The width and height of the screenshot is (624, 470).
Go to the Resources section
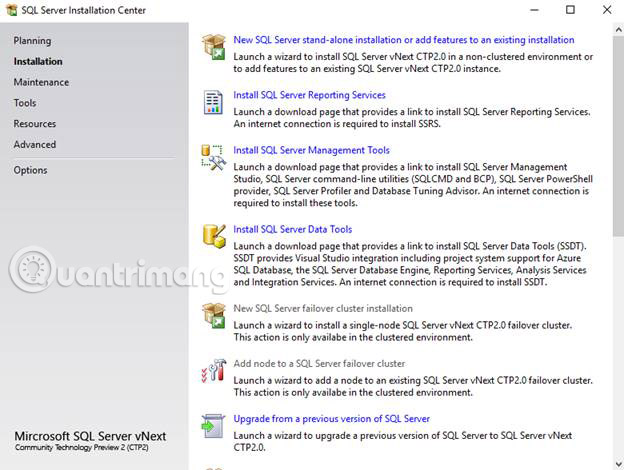[35, 124]
